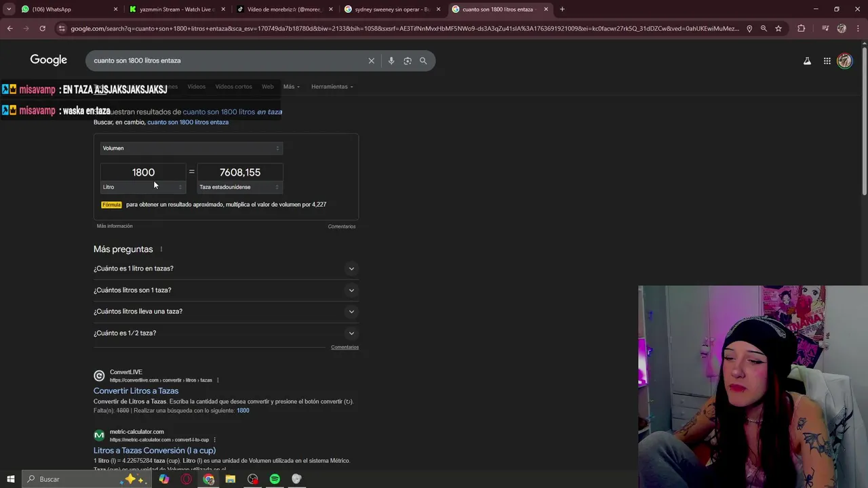Click the address bar URL
The width and height of the screenshot is (868, 488).
coord(405,28)
